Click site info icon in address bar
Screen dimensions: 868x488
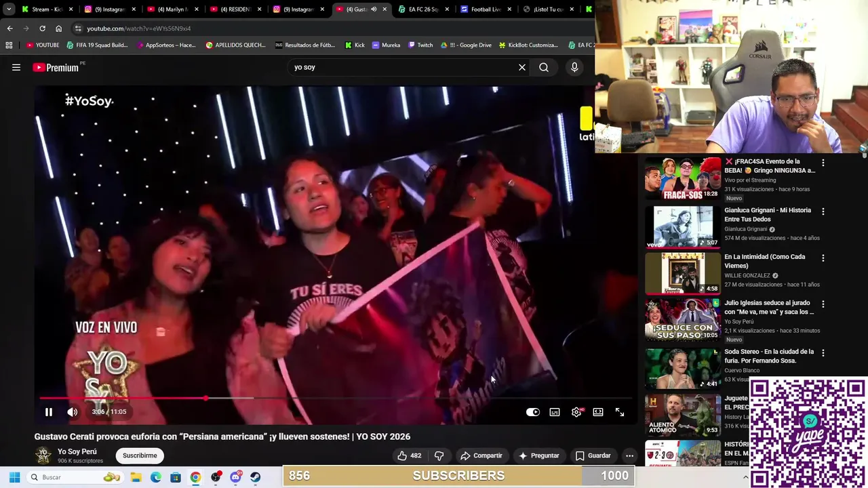click(78, 28)
